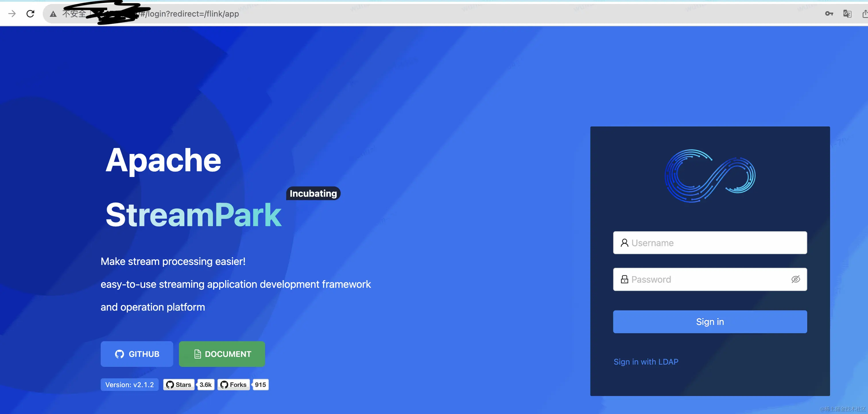Click the Incubating label
This screenshot has width=868, height=414.
coord(313,194)
